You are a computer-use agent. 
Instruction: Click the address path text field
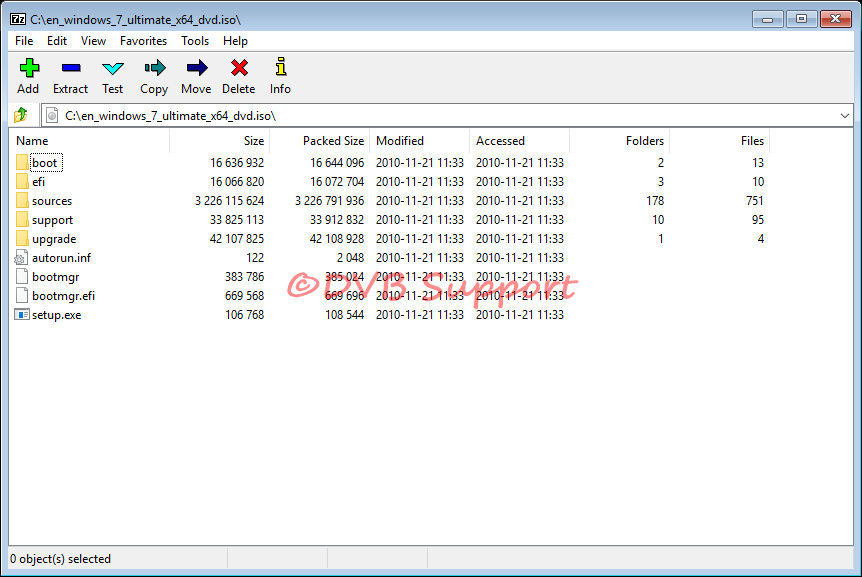click(x=446, y=116)
